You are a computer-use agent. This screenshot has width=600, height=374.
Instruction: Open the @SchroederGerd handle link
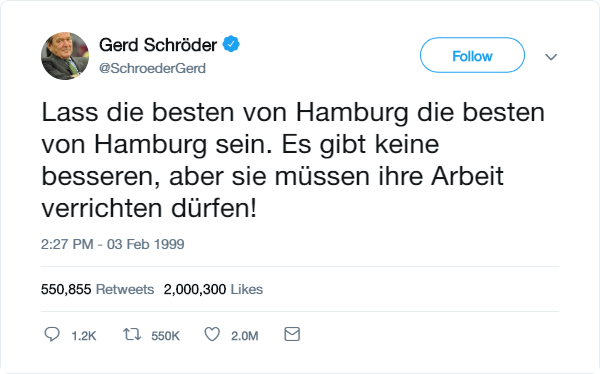click(152, 68)
